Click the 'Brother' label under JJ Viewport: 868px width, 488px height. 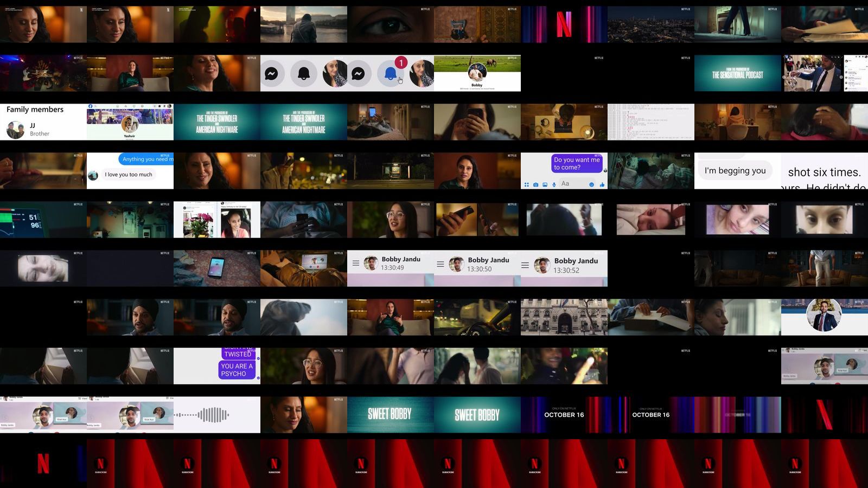point(40,133)
